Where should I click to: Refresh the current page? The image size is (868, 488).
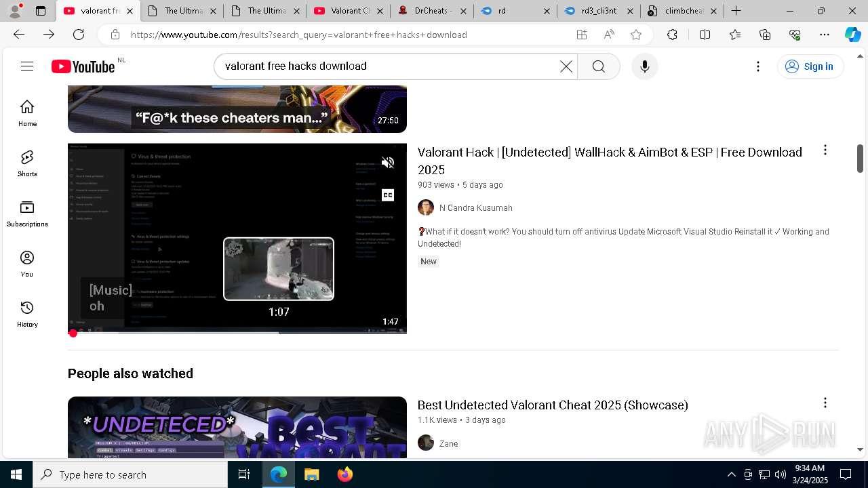click(x=79, y=35)
